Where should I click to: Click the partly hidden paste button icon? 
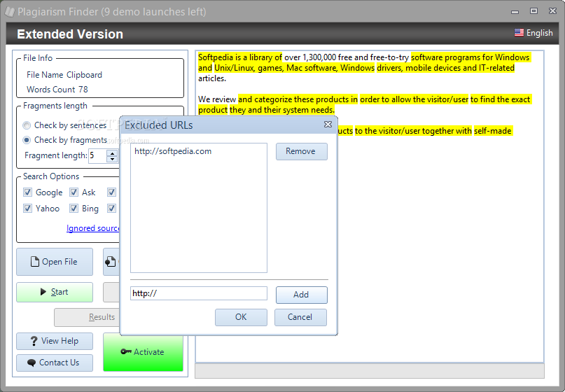pyautogui.click(x=111, y=262)
